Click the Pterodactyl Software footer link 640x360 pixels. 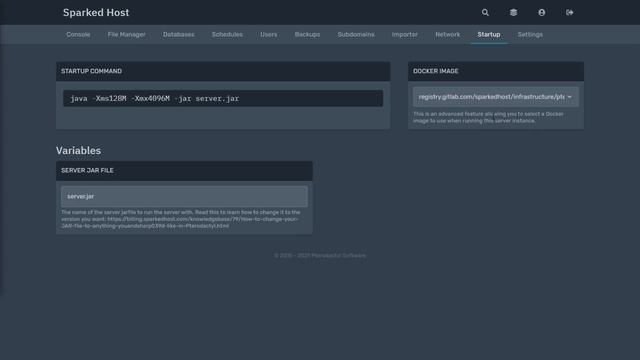pyautogui.click(x=338, y=256)
